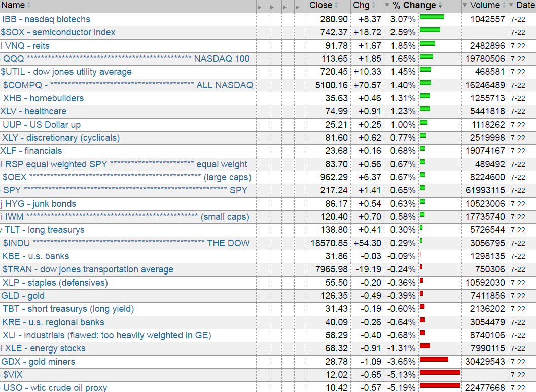Click the Date column header text
Image resolution: width=536 pixels, height=392 pixels.
[526, 5]
